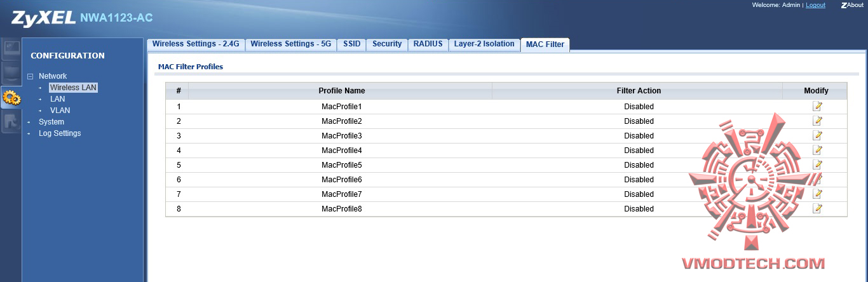Click edit icon for MacProfile1

tap(817, 106)
